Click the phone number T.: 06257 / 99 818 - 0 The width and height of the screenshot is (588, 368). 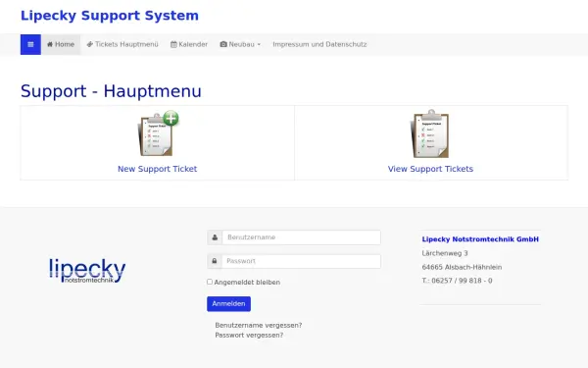(457, 281)
